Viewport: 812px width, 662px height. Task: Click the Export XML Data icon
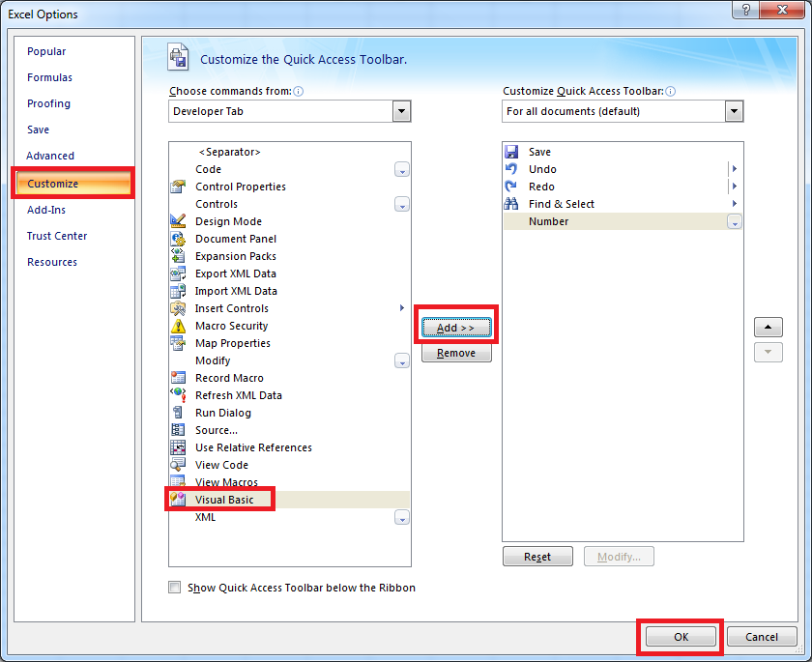pos(178,273)
